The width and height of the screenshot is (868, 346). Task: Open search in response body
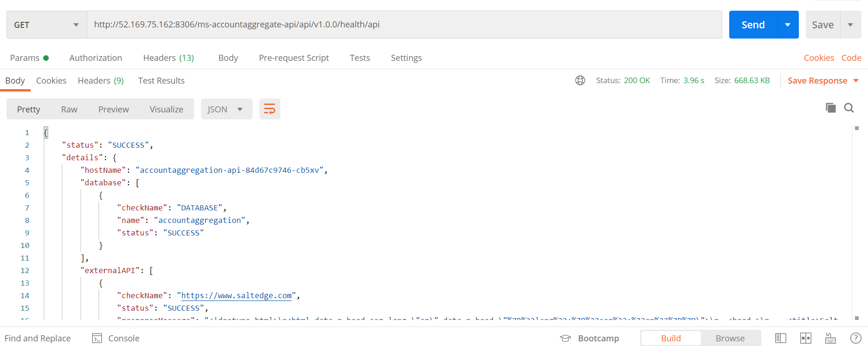coord(849,108)
